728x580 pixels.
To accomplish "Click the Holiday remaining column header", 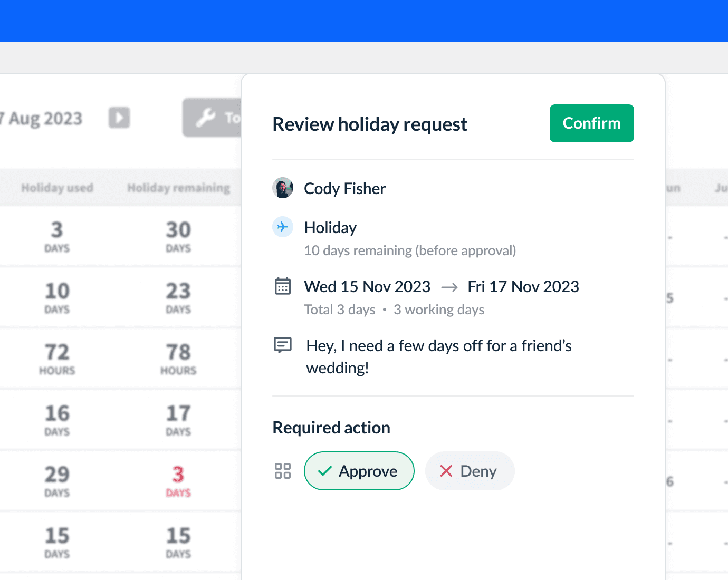I will click(x=178, y=188).
